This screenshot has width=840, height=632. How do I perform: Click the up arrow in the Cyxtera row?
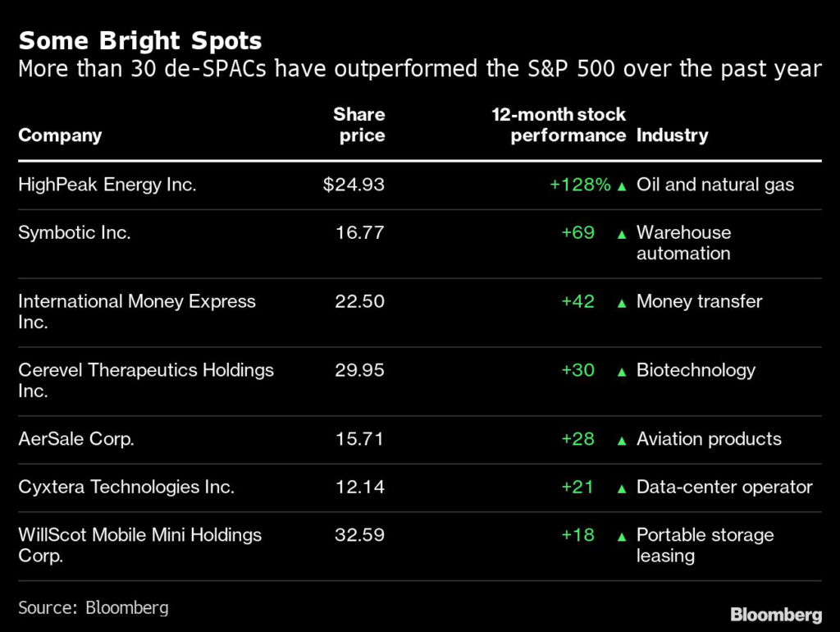[x=622, y=488]
